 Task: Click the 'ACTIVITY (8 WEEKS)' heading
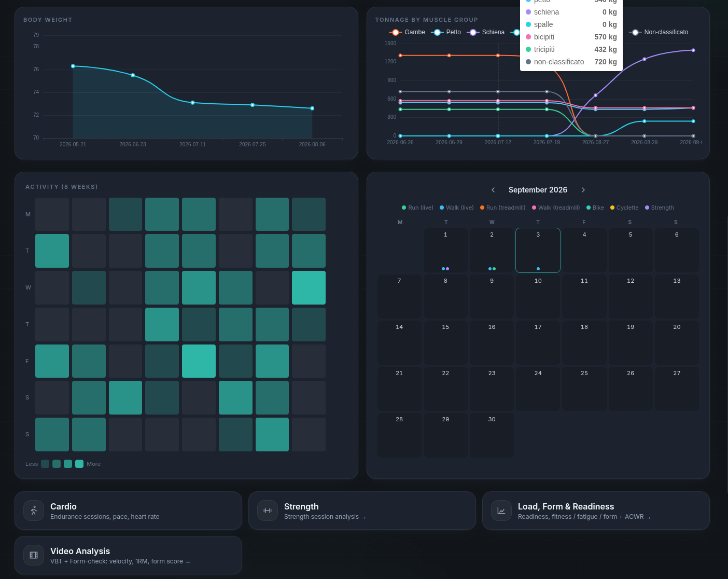click(62, 187)
